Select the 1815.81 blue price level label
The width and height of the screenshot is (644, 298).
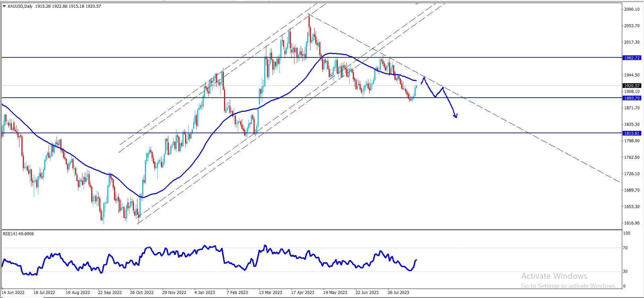point(632,133)
